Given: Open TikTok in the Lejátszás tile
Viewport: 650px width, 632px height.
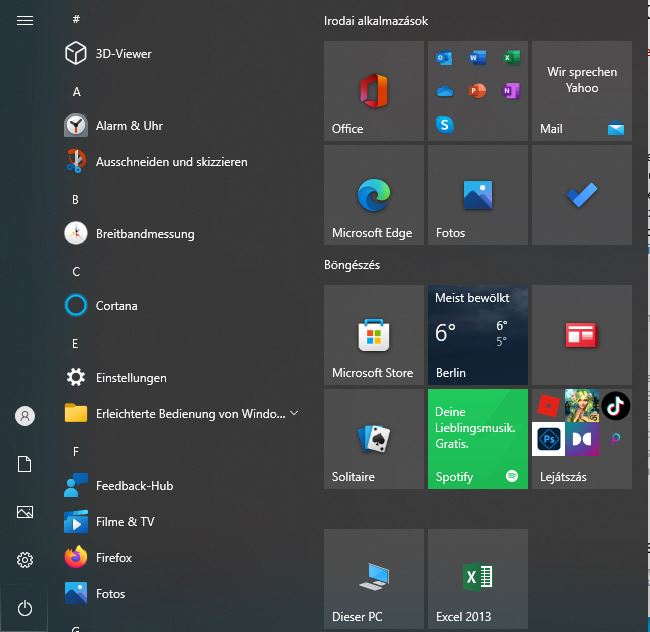Looking at the screenshot, I should pos(616,406).
